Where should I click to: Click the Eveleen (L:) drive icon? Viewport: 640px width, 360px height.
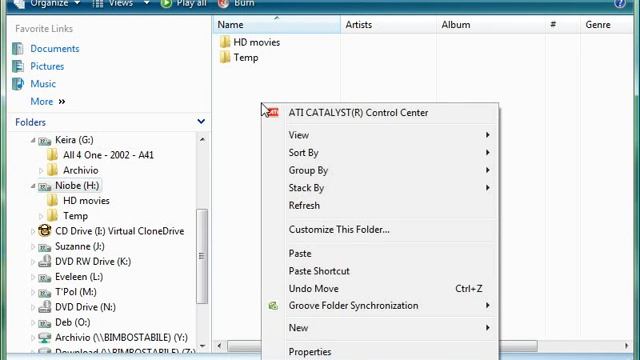point(44,278)
